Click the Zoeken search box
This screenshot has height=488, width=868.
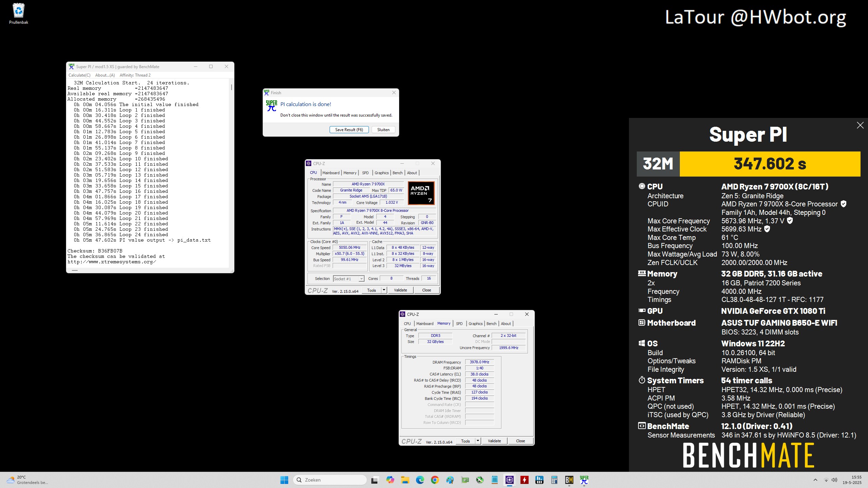point(330,480)
